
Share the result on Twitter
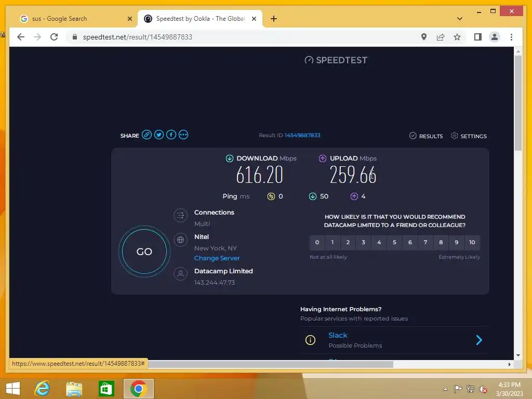(x=159, y=135)
